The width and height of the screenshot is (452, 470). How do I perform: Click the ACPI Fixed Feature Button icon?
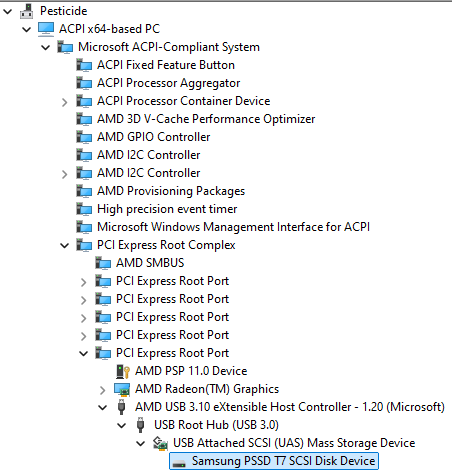pos(84,65)
